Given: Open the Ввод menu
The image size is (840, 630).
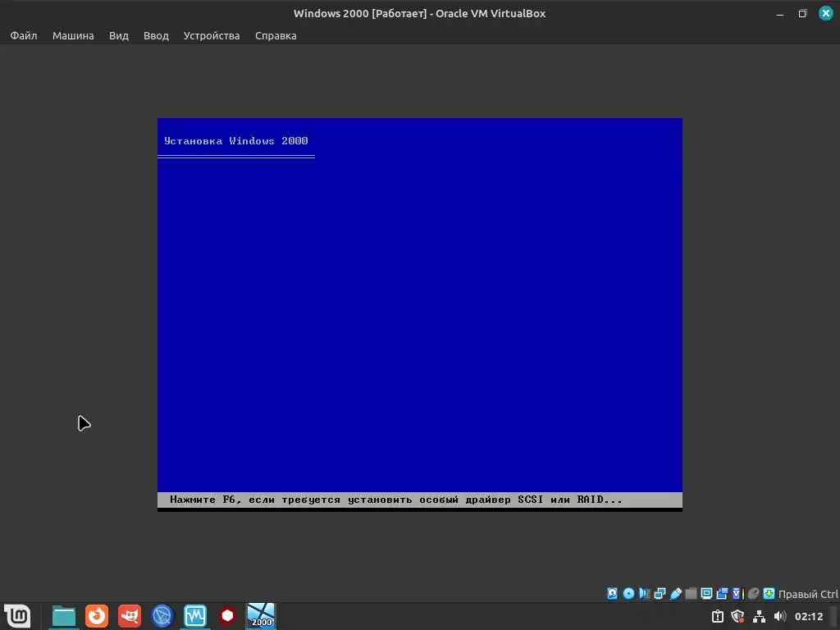Looking at the screenshot, I should point(156,35).
